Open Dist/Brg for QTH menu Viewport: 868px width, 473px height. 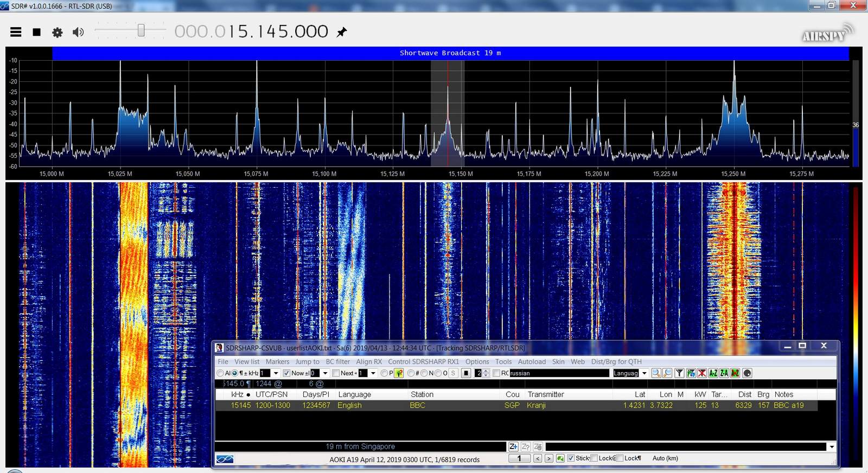pos(616,361)
